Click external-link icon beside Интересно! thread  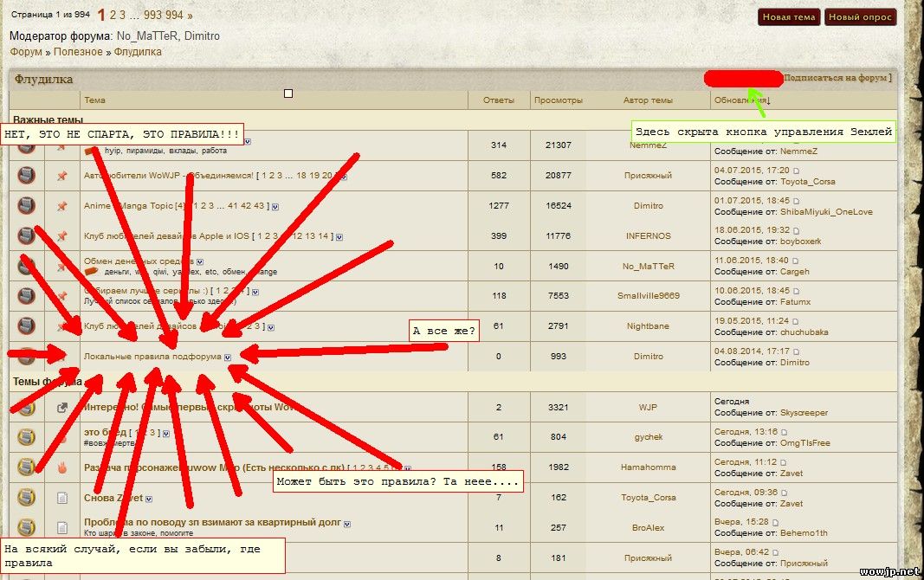coord(61,408)
